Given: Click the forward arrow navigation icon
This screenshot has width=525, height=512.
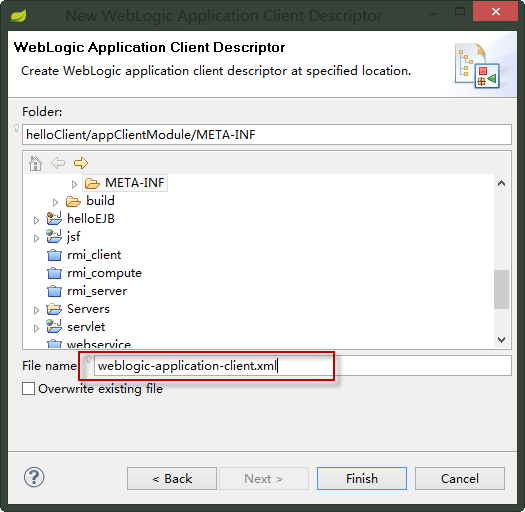Looking at the screenshot, I should click(x=81, y=163).
